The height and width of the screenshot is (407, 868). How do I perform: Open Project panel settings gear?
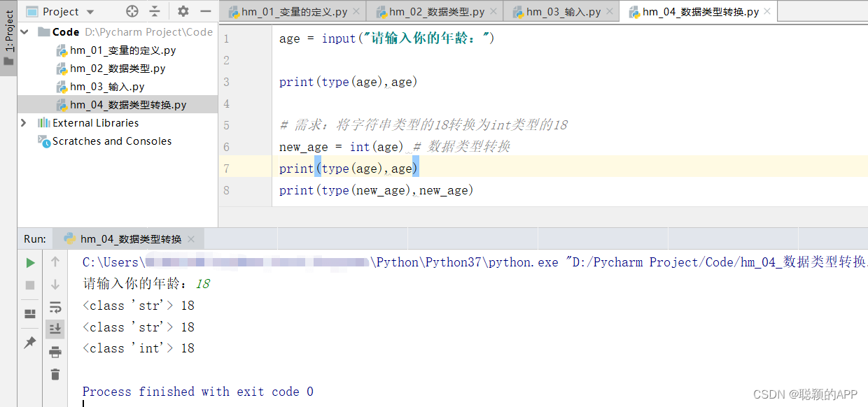tap(183, 11)
